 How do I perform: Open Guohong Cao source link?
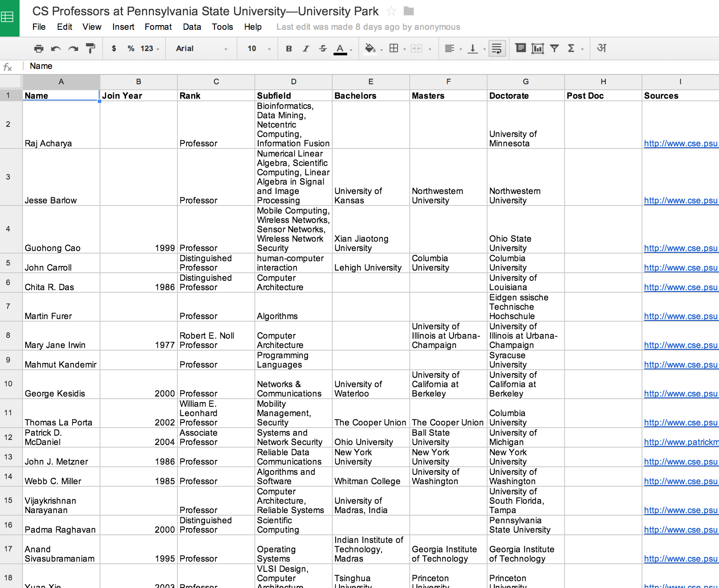(x=681, y=248)
